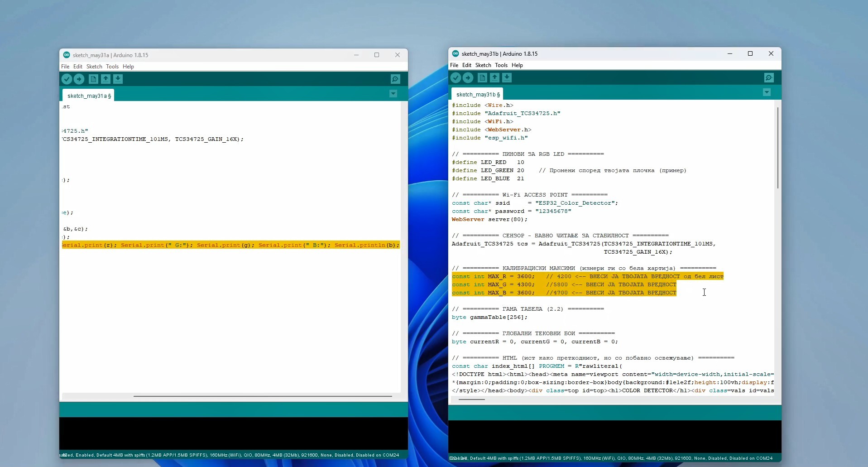Image resolution: width=868 pixels, height=467 pixels.
Task: Open File menu in sketch_may31a window
Action: tap(65, 67)
